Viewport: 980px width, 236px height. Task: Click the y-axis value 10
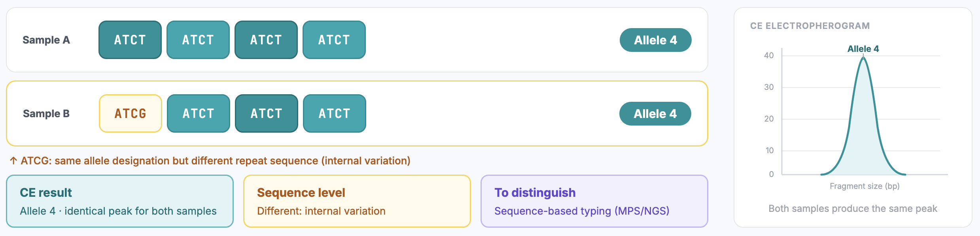[x=770, y=150]
